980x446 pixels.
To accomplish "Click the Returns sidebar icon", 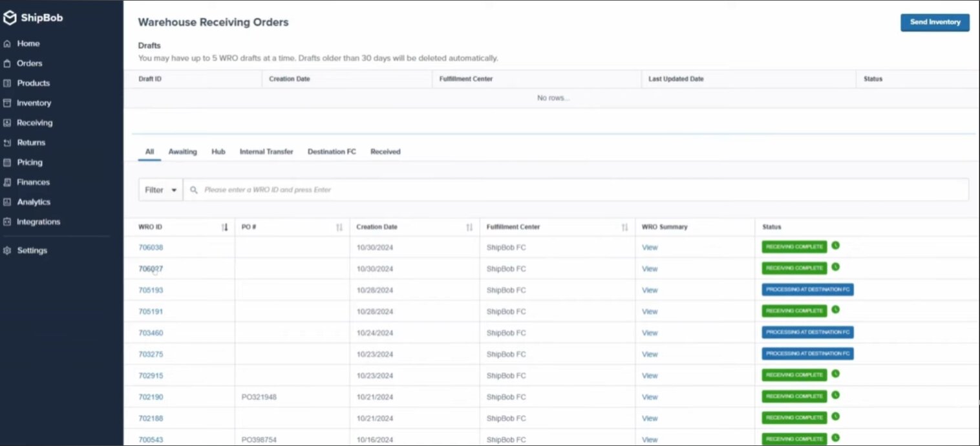I will (x=7, y=143).
